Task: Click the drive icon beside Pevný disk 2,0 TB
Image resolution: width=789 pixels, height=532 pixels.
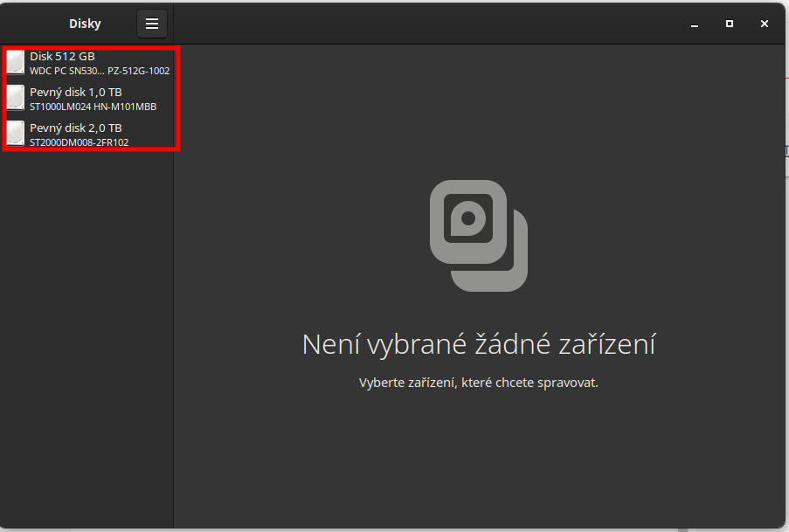Action: (x=15, y=134)
